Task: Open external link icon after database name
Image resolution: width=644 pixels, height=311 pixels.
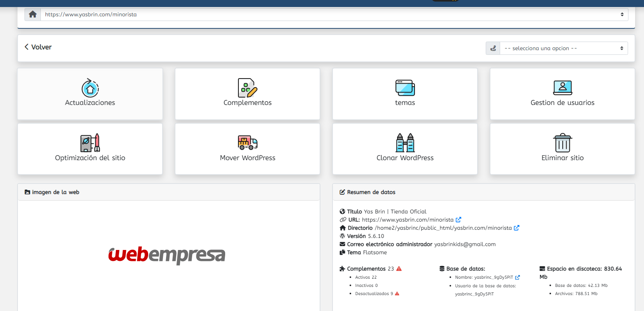Action: click(x=518, y=278)
